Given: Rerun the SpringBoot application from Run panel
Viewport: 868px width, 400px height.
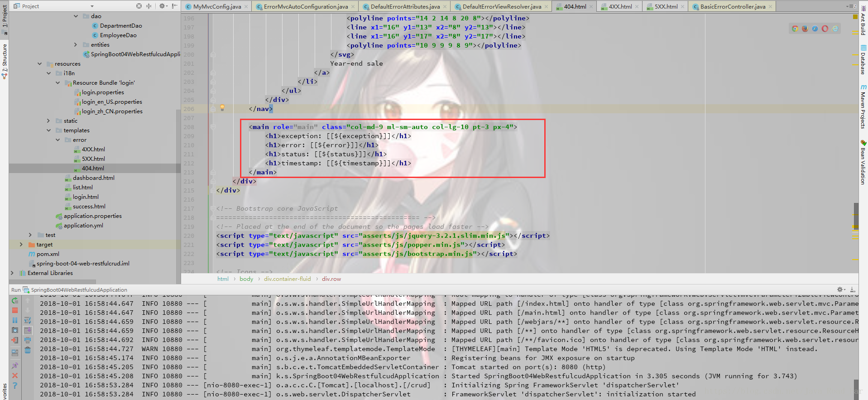Looking at the screenshot, I should (x=15, y=300).
